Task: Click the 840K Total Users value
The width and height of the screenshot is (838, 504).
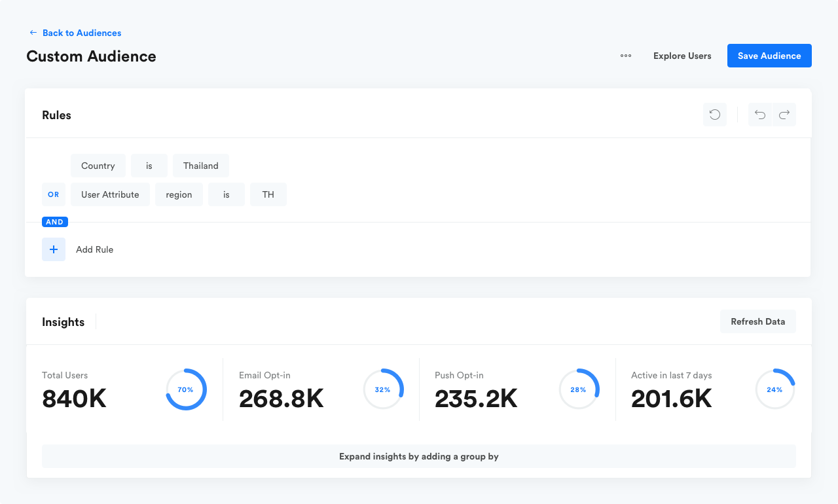Action: (74, 399)
